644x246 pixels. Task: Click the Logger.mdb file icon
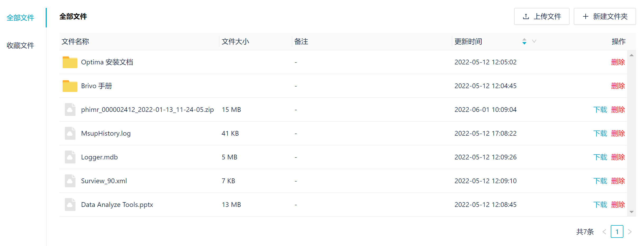[x=70, y=157]
